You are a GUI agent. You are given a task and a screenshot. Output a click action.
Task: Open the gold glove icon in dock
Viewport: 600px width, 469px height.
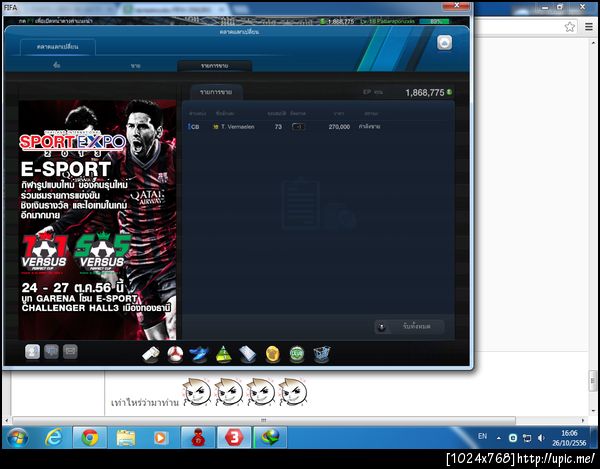[x=272, y=354]
